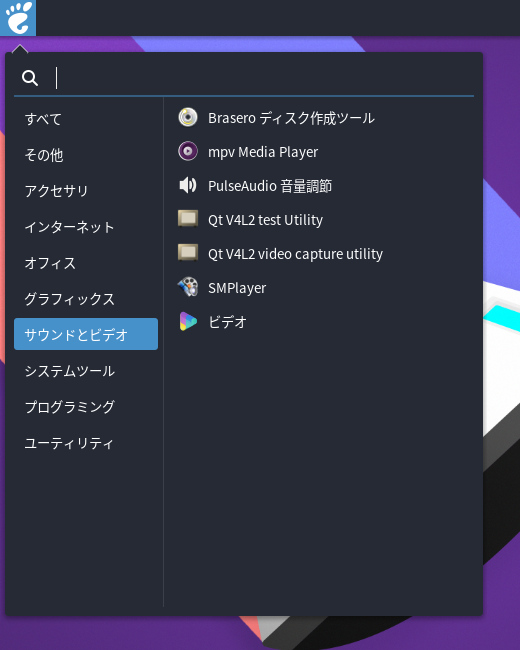Open the GNOME foot menu button
Viewport: 520px width, 650px height.
coord(18,18)
